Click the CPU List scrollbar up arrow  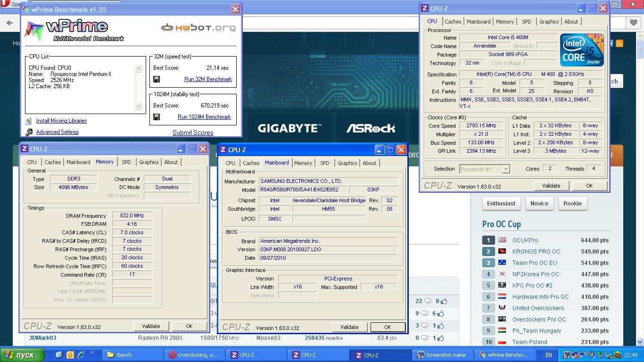138,68
